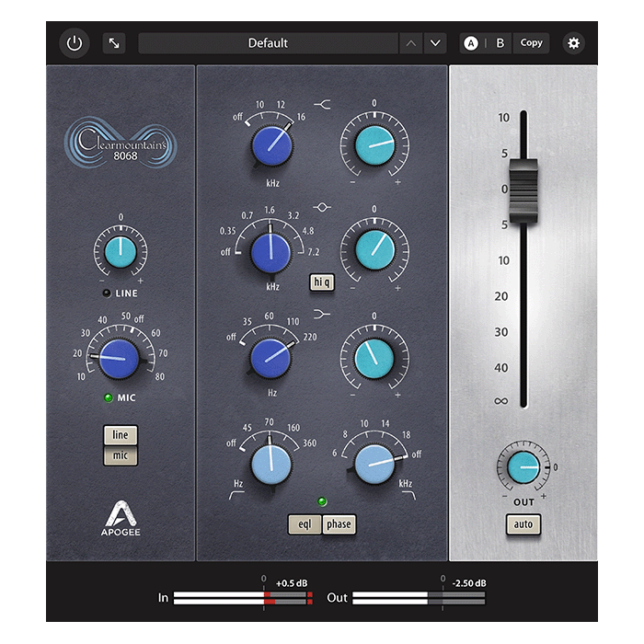Viewport: 644px width, 644px height.
Task: Toggle the plugin power bypass button
Action: 75,43
